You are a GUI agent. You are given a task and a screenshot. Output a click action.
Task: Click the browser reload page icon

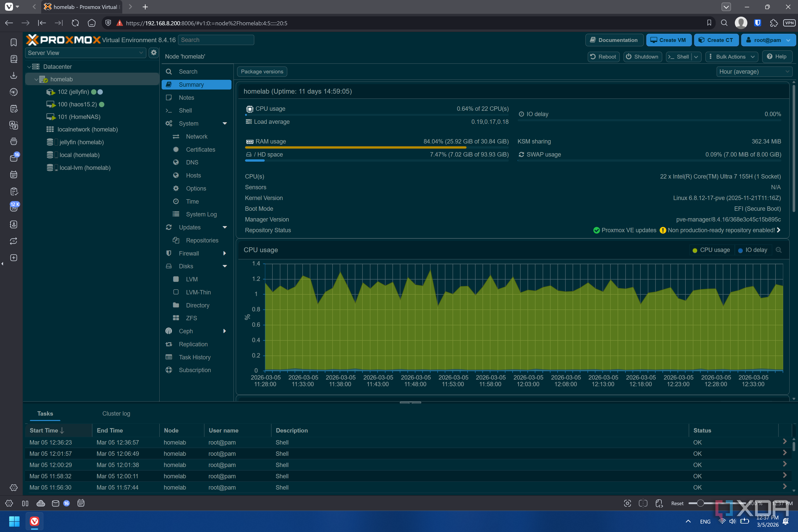(x=75, y=23)
